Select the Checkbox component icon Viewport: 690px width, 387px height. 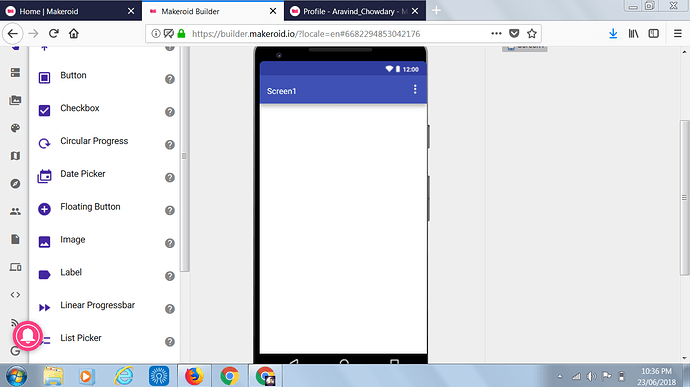coord(44,110)
